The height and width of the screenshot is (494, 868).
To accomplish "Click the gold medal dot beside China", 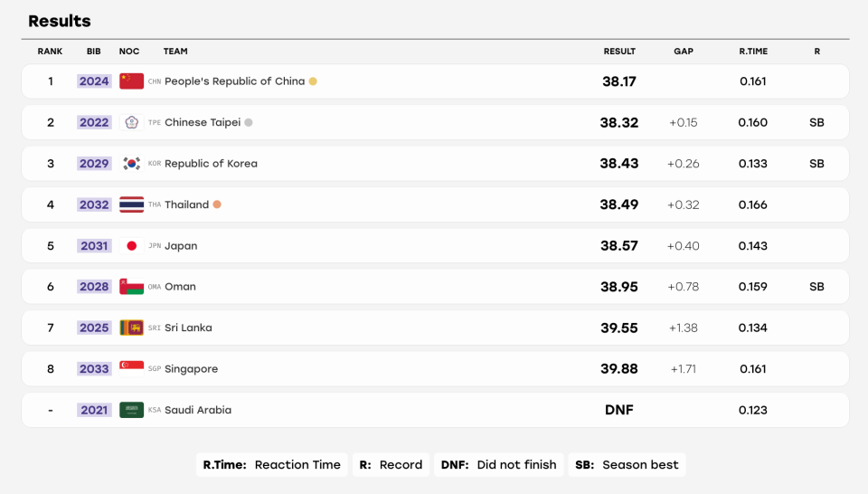I will point(313,81).
